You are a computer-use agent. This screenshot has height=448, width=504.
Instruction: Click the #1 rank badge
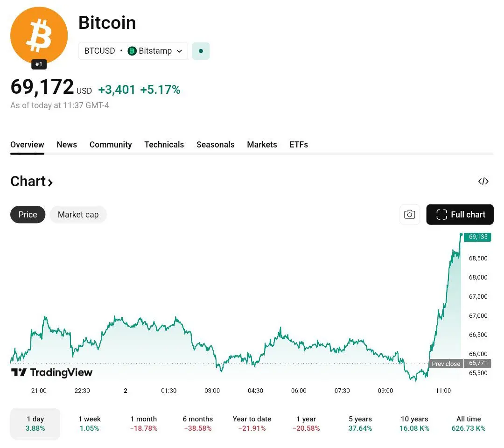coord(39,64)
